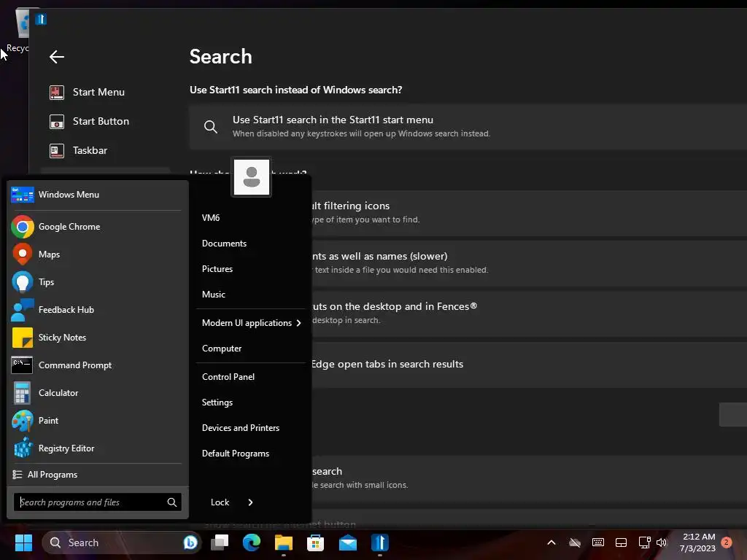Click the magnifier icon in the search box
This screenshot has height=560, width=747.
172,502
